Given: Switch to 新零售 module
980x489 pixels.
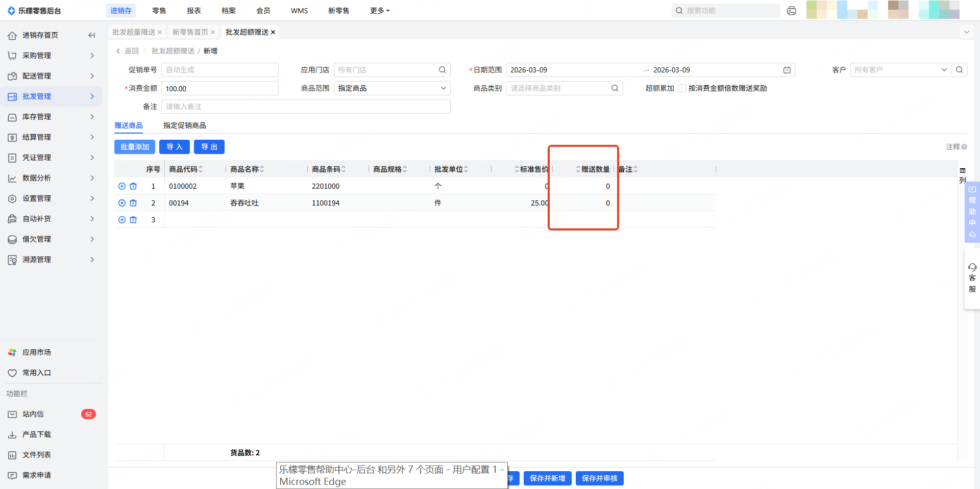Looking at the screenshot, I should (339, 11).
